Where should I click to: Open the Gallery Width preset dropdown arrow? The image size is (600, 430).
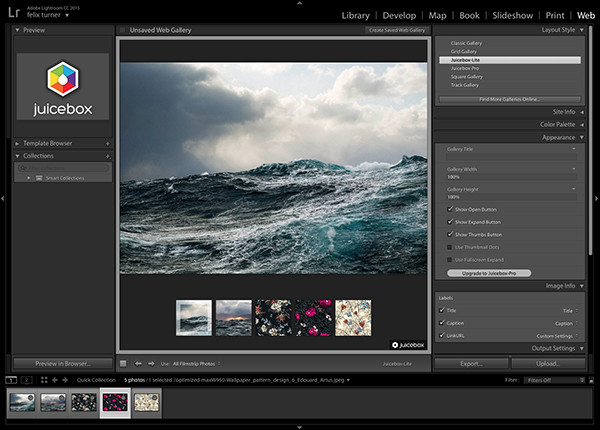click(x=574, y=169)
